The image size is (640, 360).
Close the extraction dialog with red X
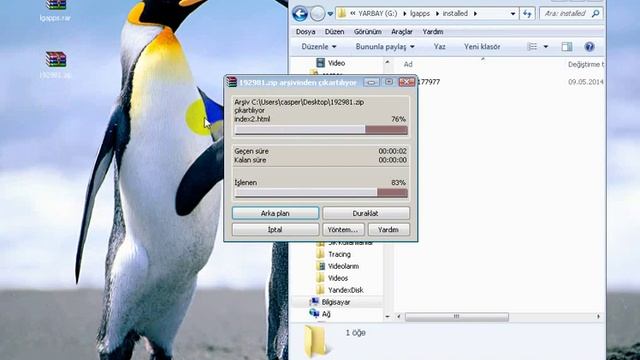point(407,82)
